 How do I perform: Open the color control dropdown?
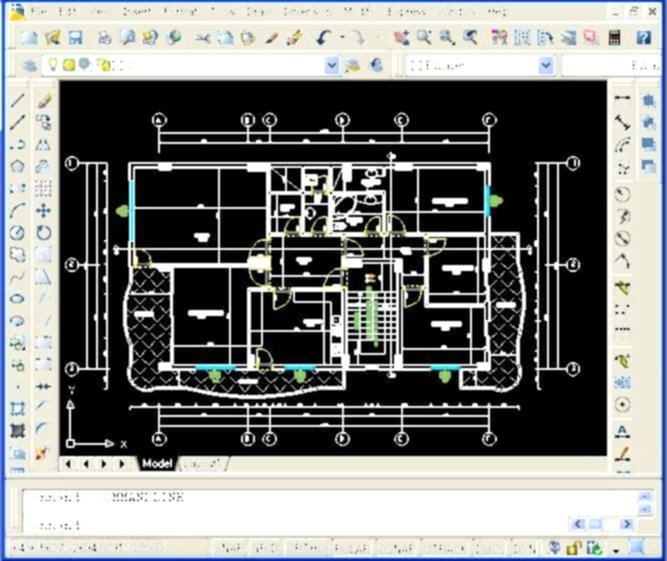coord(545,65)
